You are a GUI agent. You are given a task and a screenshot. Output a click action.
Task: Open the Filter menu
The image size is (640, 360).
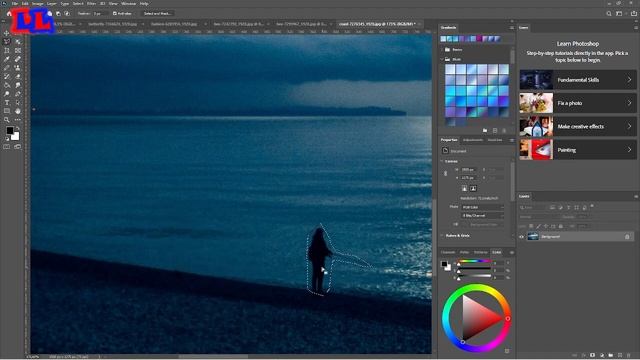[91, 3]
